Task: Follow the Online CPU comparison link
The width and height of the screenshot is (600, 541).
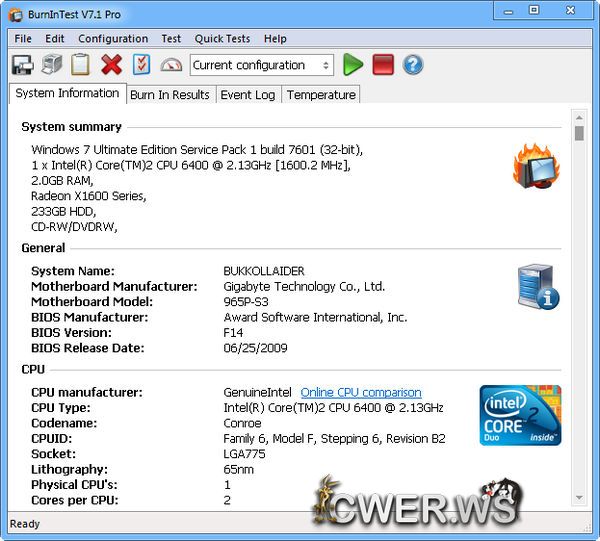Action: (x=361, y=392)
